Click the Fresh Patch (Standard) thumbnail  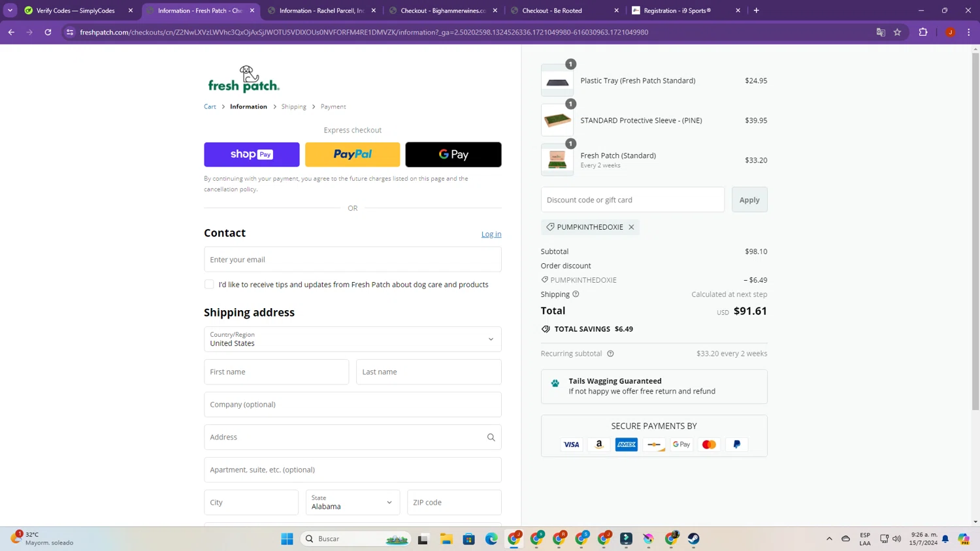tap(557, 160)
